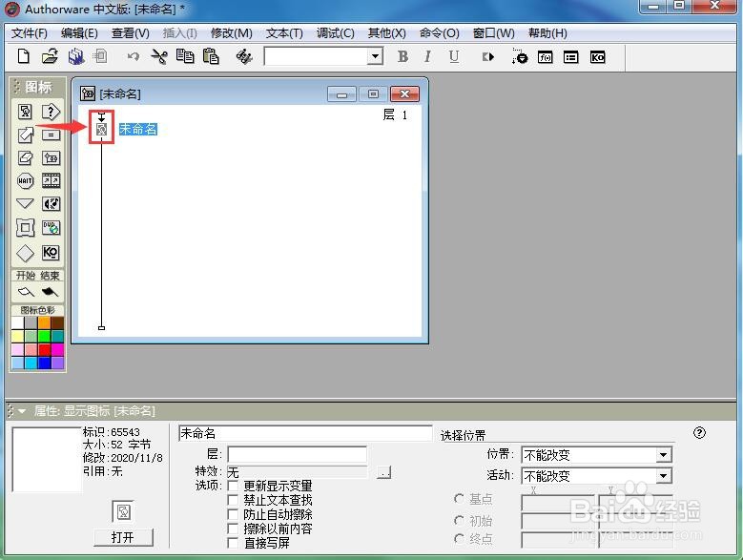Enable 擦除以前内容 checkbox
This screenshot has width=743, height=560.
pyautogui.click(x=233, y=529)
